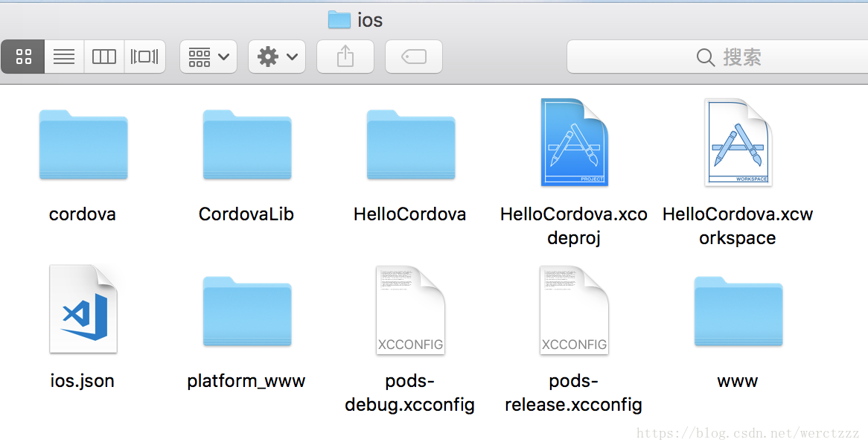This screenshot has height=448, width=868.
Task: Switch to cover flow view
Action: [x=145, y=57]
